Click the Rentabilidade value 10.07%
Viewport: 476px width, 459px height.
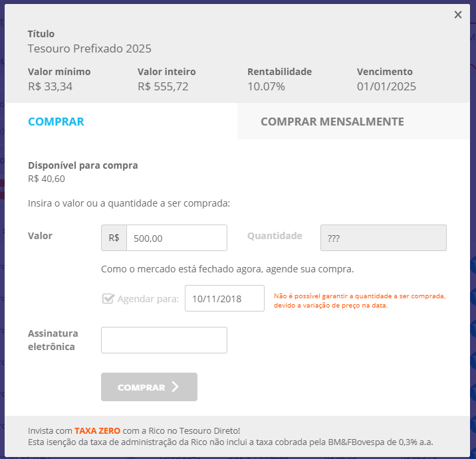point(266,86)
